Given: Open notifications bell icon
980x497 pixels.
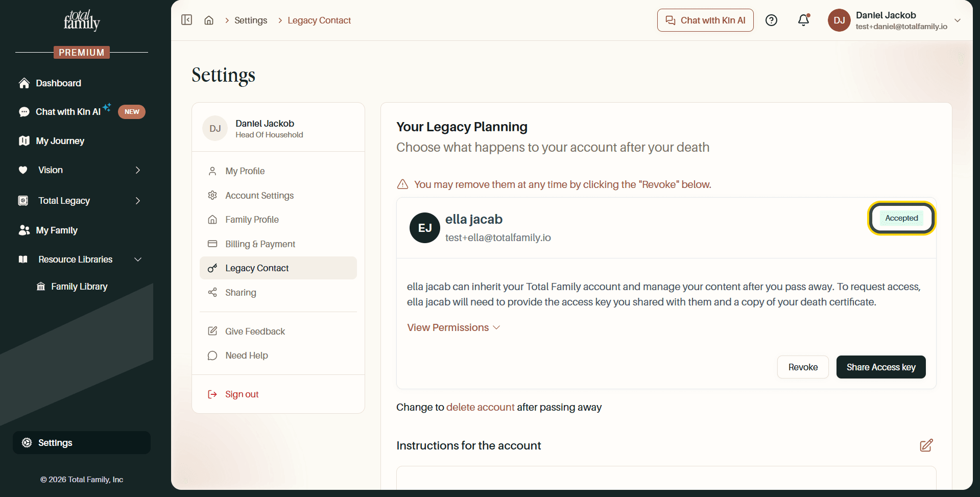Looking at the screenshot, I should 804,20.
